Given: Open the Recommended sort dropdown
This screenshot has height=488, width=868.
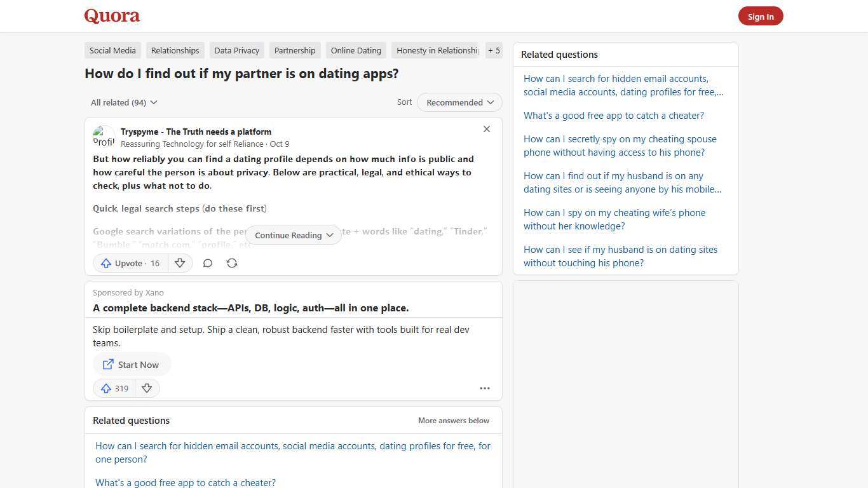Looking at the screenshot, I should click(459, 102).
